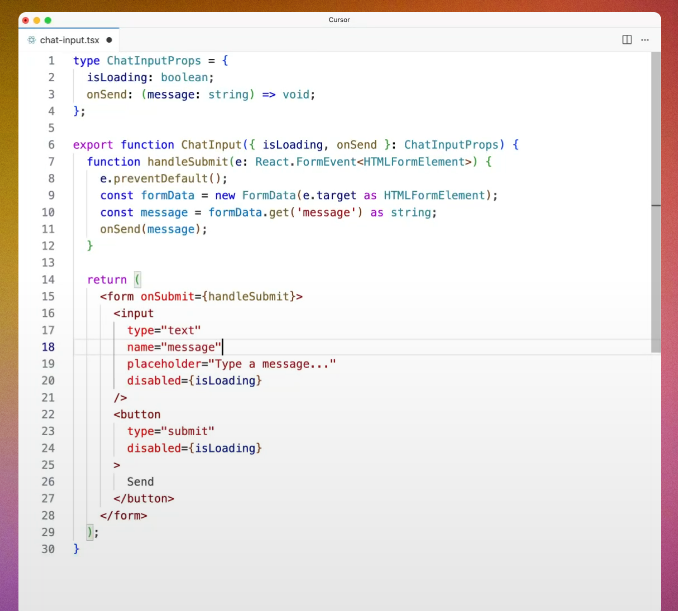Click 'e.preventDefault();' on line 8
The width and height of the screenshot is (678, 611).
tap(163, 179)
